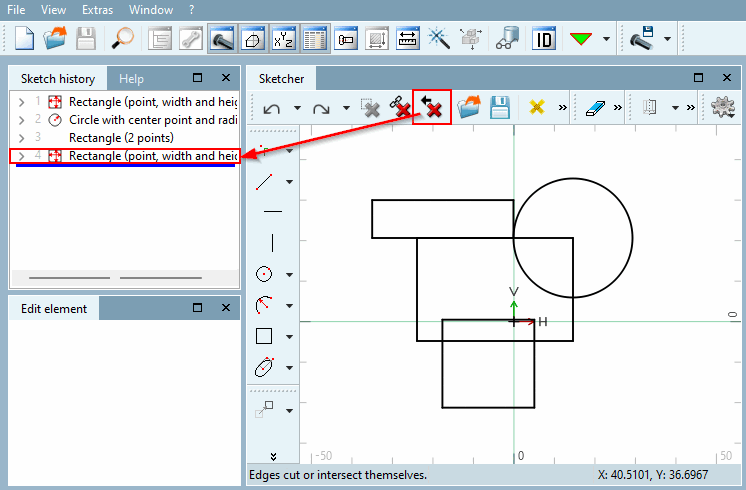Open the Undo history dropdown arrow
Image resolution: width=746 pixels, height=490 pixels.
[x=297, y=108]
